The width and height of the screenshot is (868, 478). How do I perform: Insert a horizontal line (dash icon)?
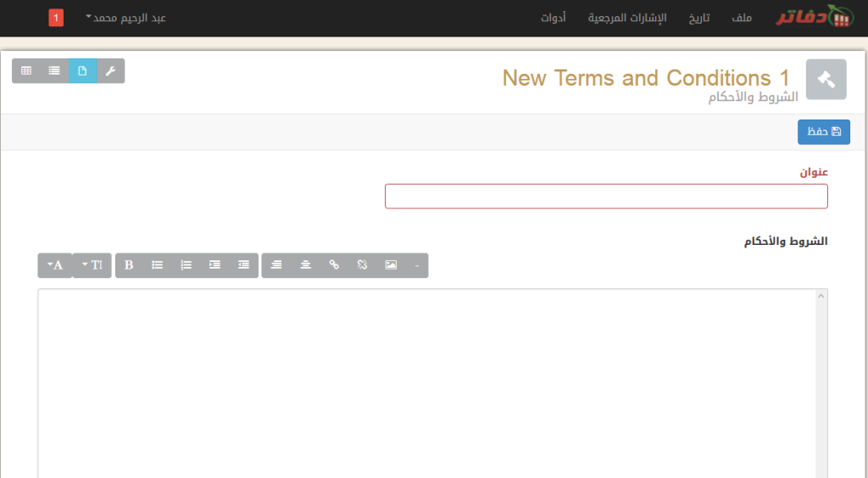coord(417,265)
